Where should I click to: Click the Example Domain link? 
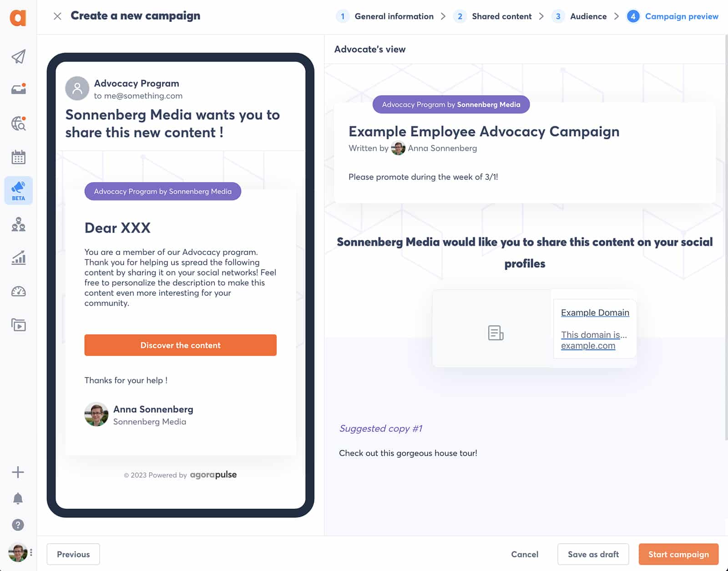click(595, 313)
